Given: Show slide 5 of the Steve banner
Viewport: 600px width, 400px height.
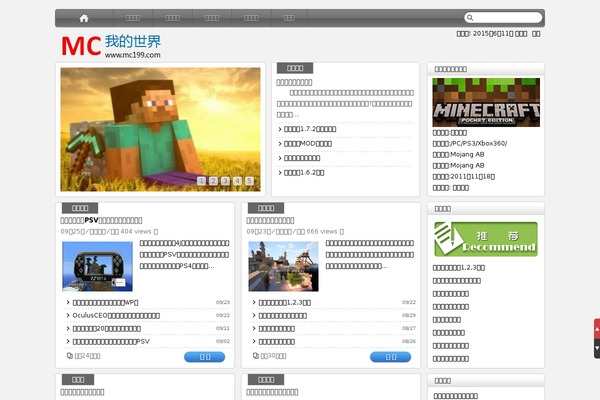Looking at the screenshot, I should (249, 181).
